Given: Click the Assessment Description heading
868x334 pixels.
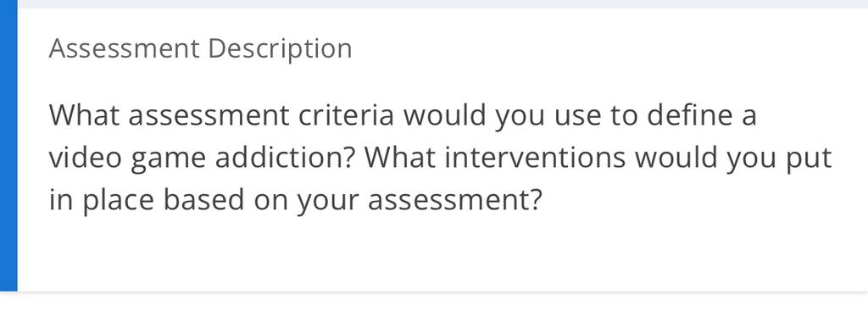Looking at the screenshot, I should point(200,48).
